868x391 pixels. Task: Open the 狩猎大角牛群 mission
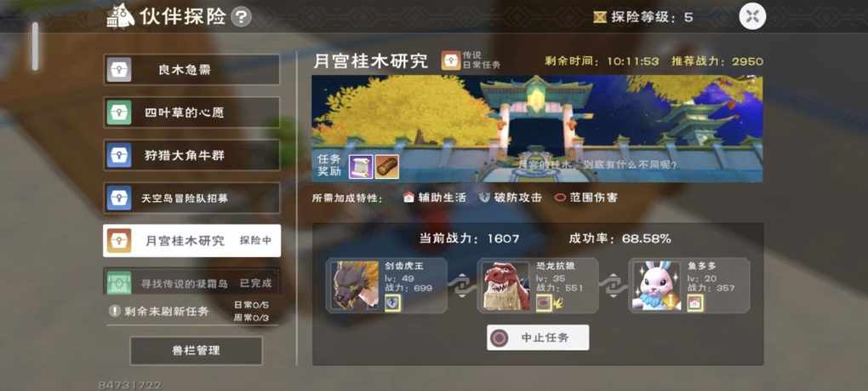click(191, 155)
